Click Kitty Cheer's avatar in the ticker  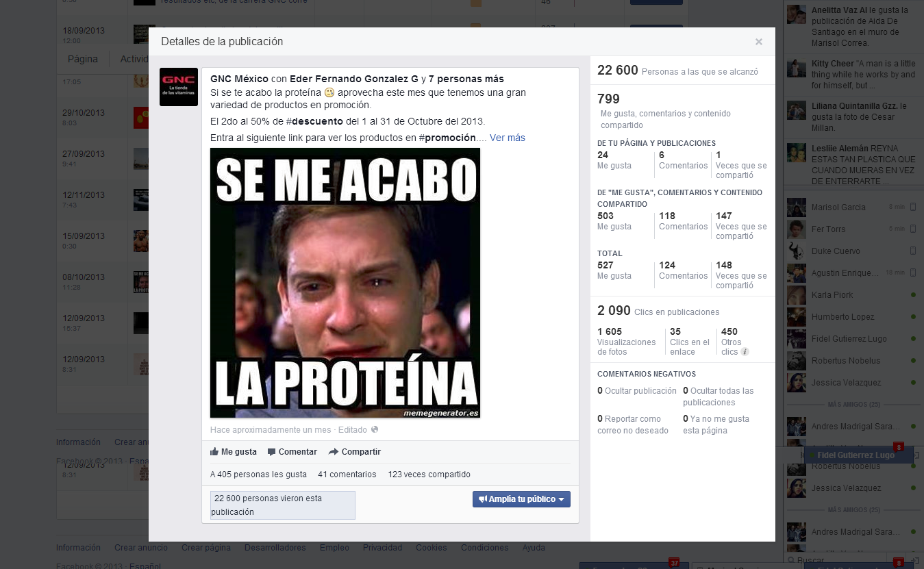click(796, 68)
